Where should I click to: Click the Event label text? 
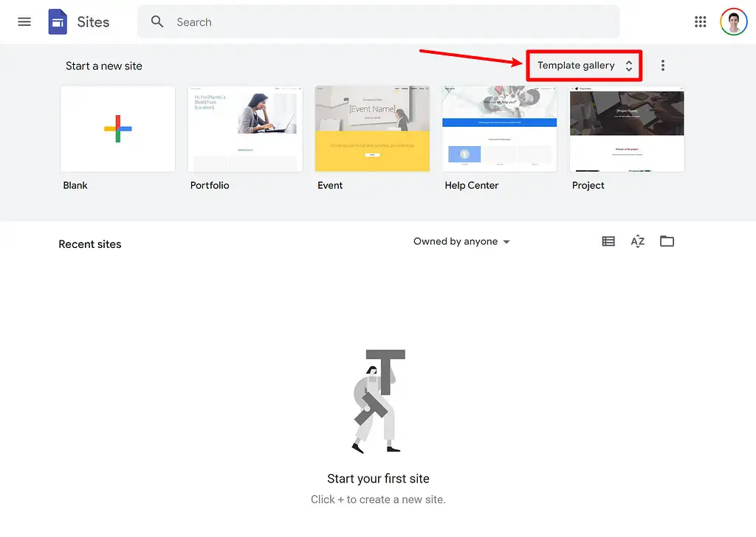pos(330,185)
